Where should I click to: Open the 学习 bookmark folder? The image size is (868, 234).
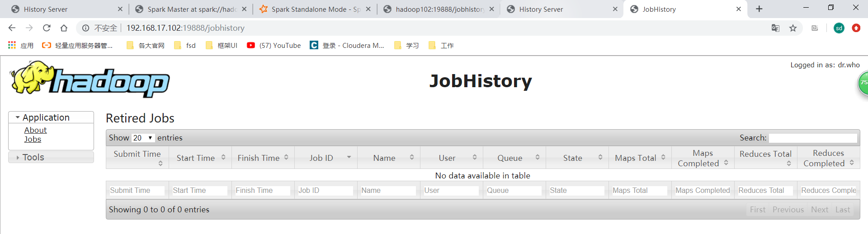pos(407,45)
